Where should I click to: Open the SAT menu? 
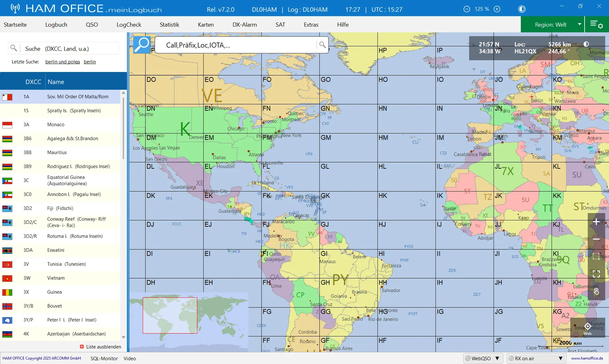[280, 24]
